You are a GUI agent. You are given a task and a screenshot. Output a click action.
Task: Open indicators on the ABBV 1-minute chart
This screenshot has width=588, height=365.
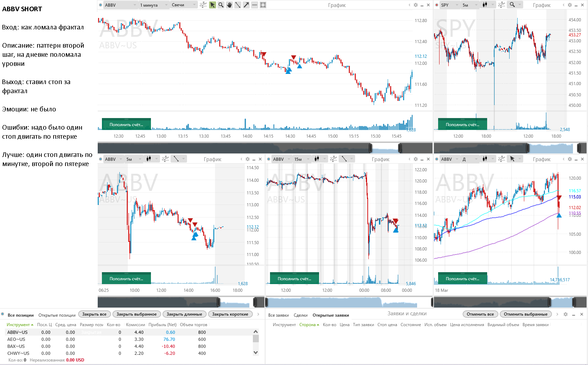203,5
